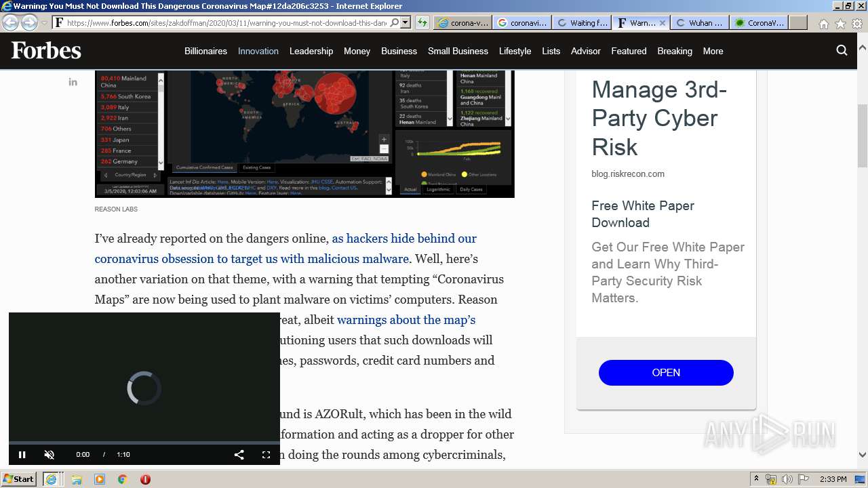Switch to the CoronaV... tab
Image resolution: width=868 pixels, height=488 pixels.
[759, 22]
